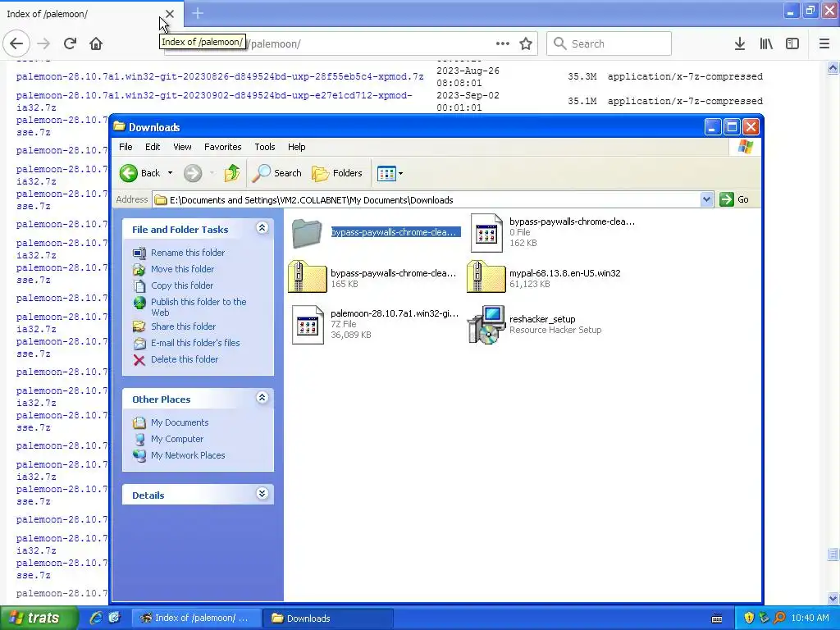Viewport: 840px width, 630px height.
Task: Bookmark this page with the star icon
Action: pos(526,43)
